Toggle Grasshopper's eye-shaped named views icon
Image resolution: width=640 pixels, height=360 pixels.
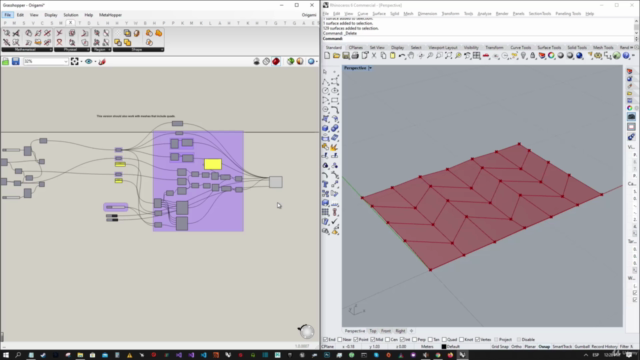coord(89,61)
